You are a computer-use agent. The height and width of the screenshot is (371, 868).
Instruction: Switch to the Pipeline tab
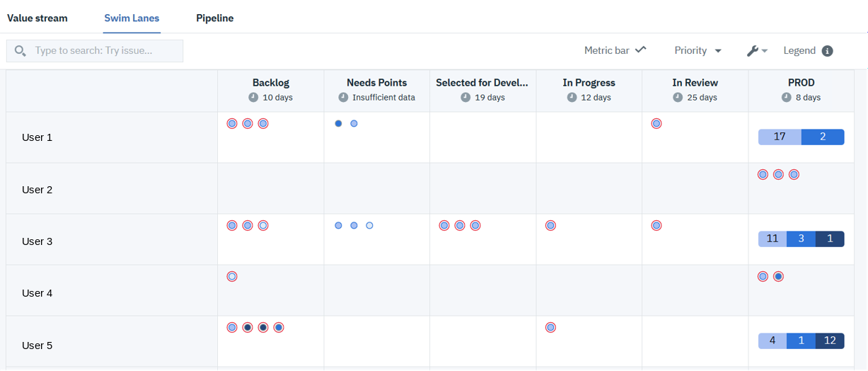[x=214, y=18]
